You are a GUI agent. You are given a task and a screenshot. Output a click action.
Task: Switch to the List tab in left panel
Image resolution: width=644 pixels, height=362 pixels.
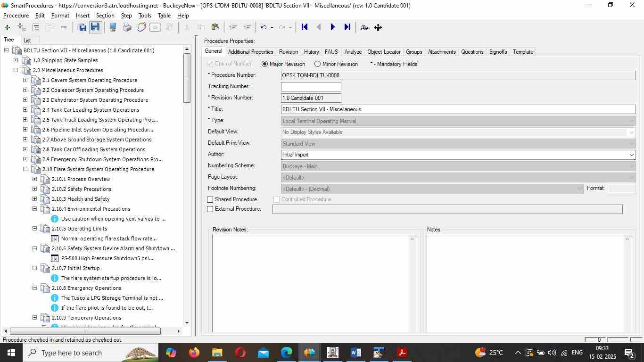pyautogui.click(x=27, y=41)
